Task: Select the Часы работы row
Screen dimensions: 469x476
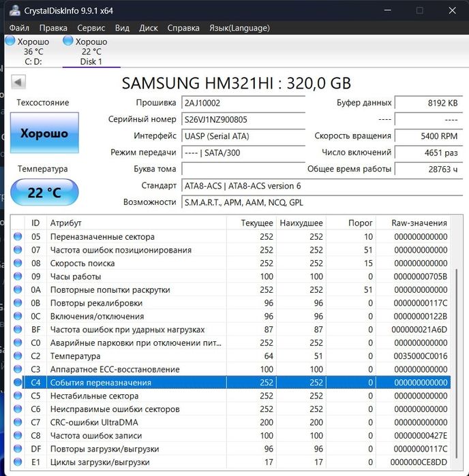Action: point(230,276)
